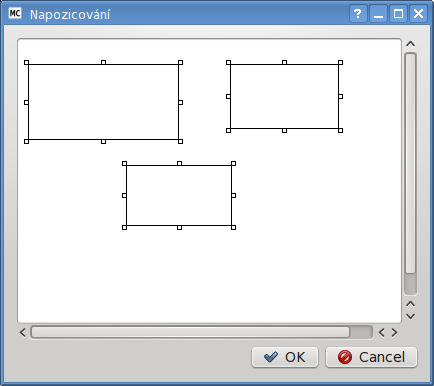The height and width of the screenshot is (386, 434).
Task: Select the bottom-left handle of the large left rectangle
Action: point(27,142)
